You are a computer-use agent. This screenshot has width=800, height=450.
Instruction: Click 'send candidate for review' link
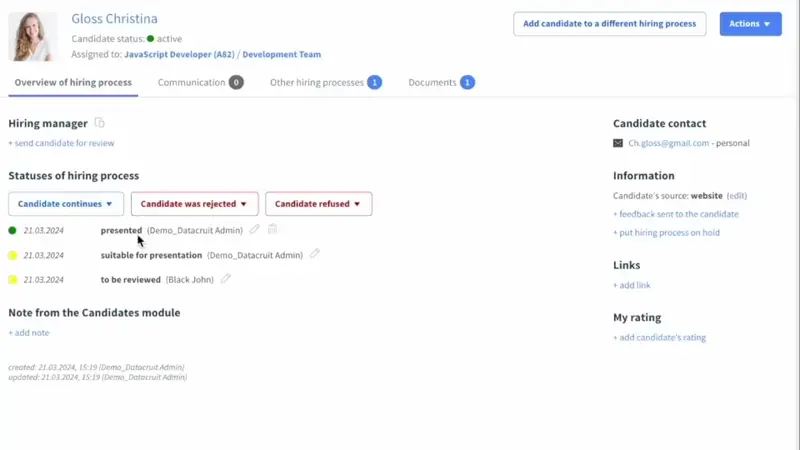click(x=61, y=143)
